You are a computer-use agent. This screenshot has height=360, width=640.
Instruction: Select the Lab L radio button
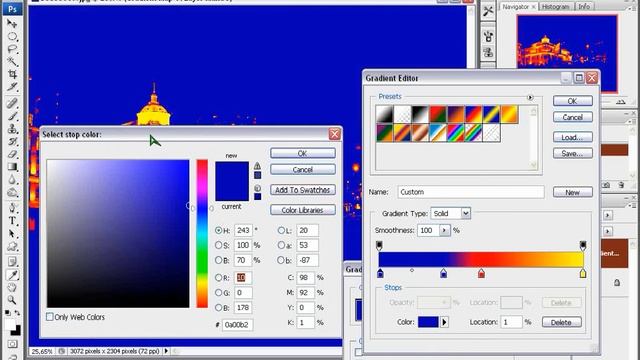tap(281, 230)
